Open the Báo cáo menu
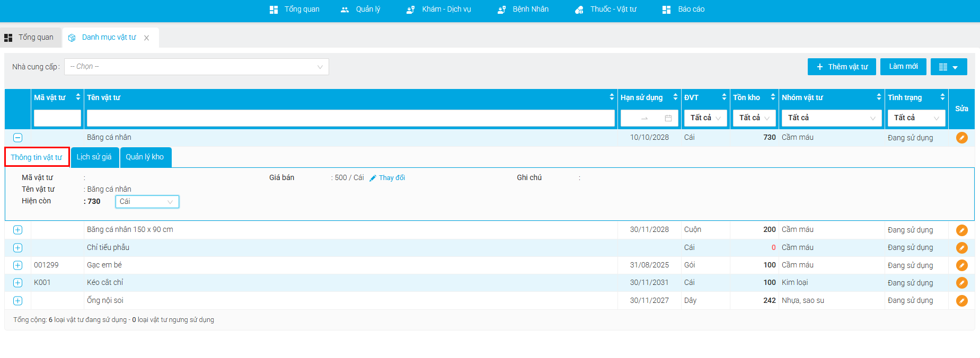The height and width of the screenshot is (358, 980). click(684, 10)
